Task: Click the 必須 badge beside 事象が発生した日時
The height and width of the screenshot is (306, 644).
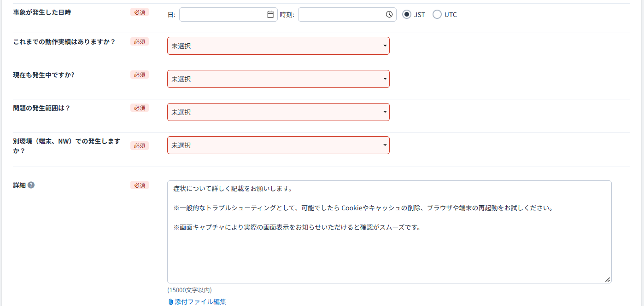Action: pos(140,12)
